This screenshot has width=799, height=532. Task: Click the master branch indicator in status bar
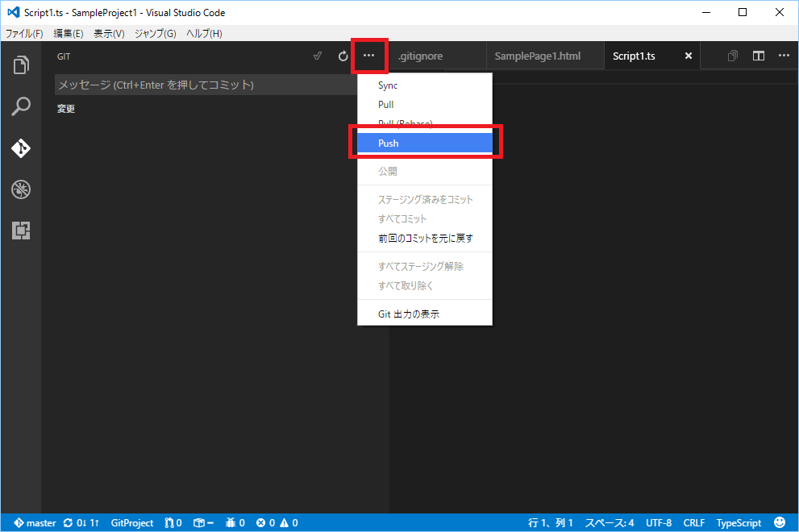pos(35,523)
